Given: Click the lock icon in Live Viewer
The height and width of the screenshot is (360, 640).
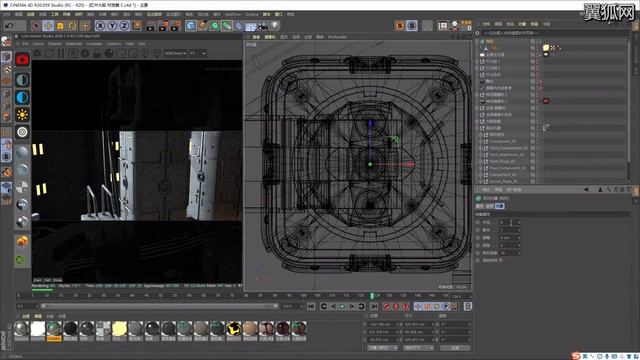Looking at the screenshot, I should (97, 53).
